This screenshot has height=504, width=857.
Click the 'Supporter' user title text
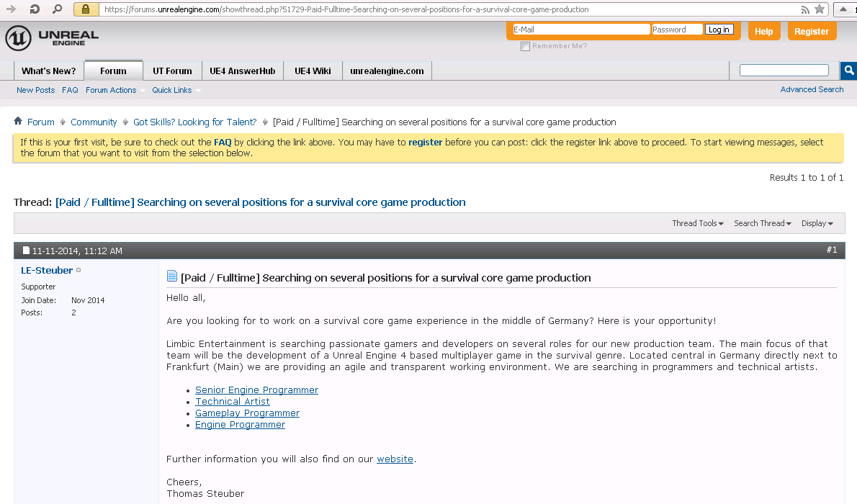tap(38, 287)
